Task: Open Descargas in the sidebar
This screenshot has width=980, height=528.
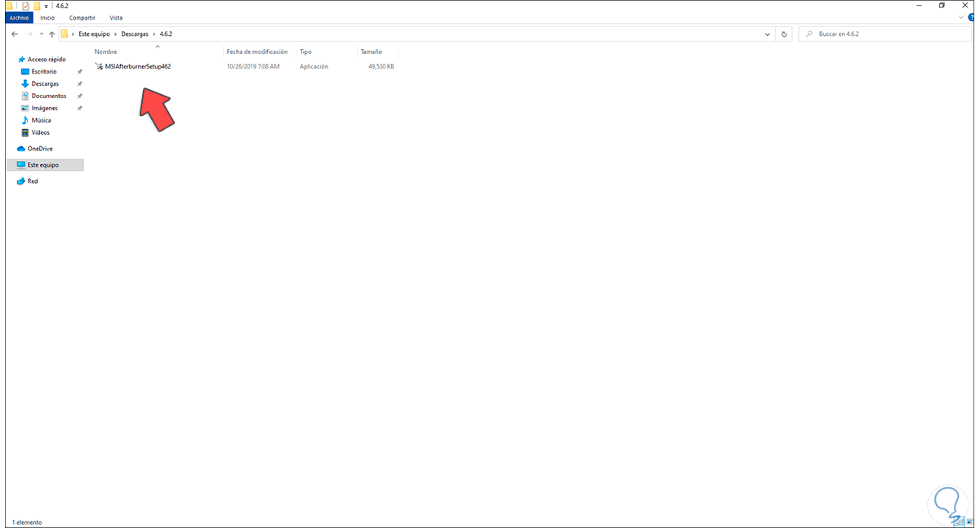Action: click(x=45, y=83)
